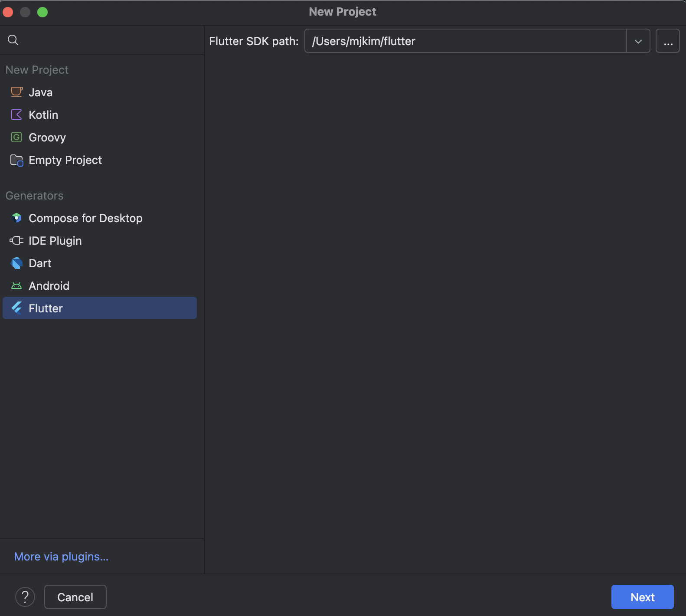Select the Java coffee cup icon
686x616 pixels.
16,92
